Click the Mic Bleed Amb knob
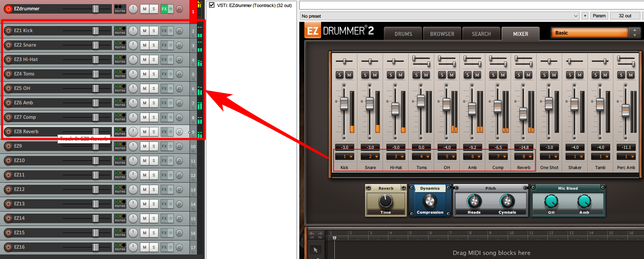 click(584, 201)
